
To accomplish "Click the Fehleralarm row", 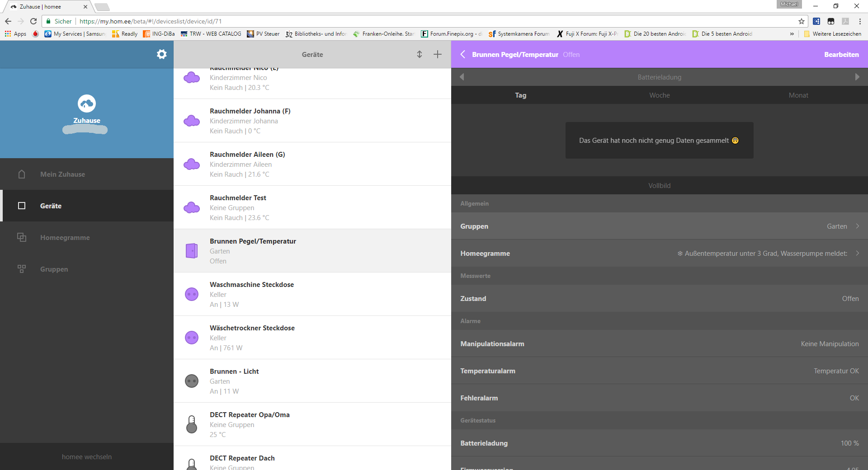I will [660, 398].
